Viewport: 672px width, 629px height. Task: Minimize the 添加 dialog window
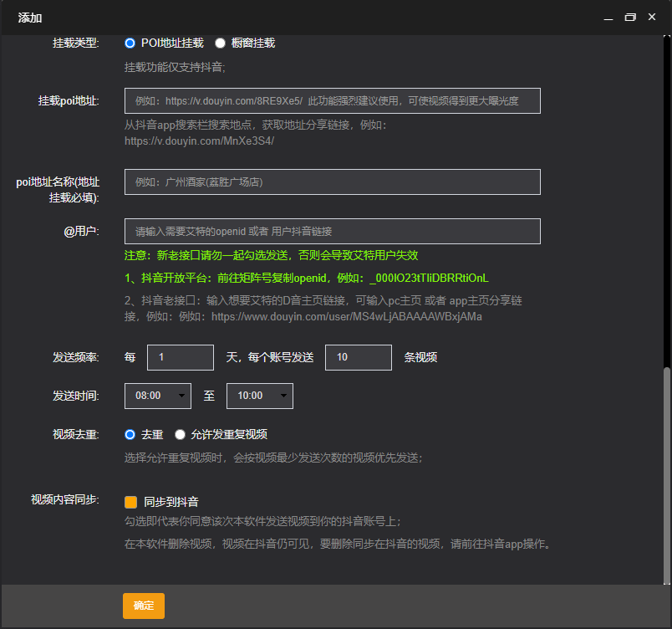608,17
